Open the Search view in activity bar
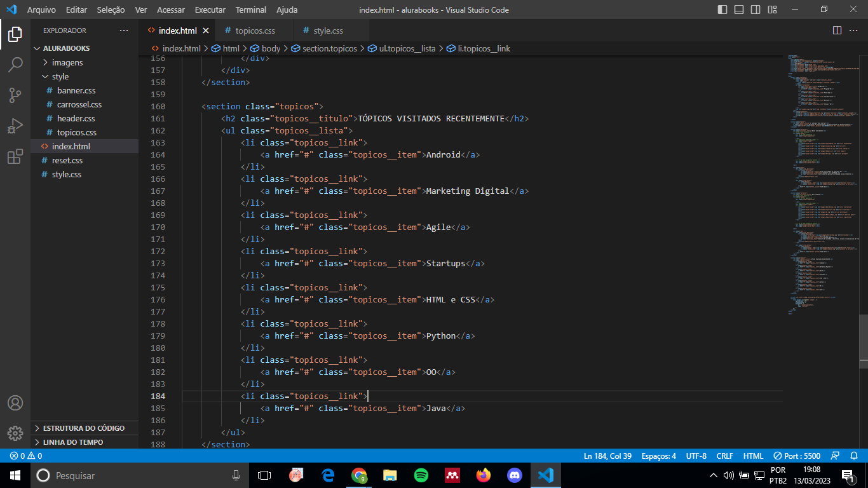 (x=15, y=65)
